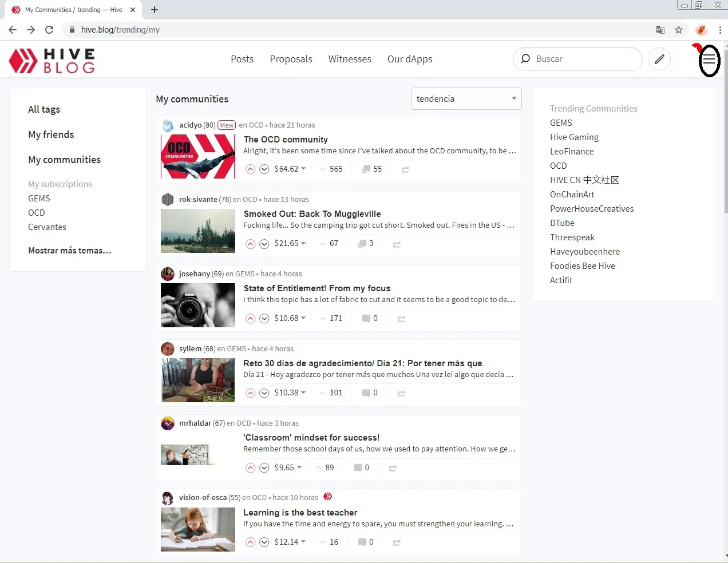728x563 pixels.
Task: Click the Hive Blog logo
Action: 52,61
